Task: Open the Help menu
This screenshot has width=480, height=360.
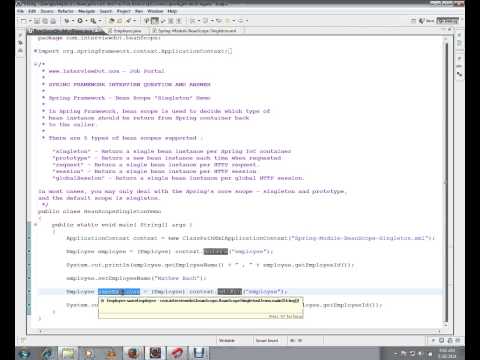Action: (x=172, y=11)
